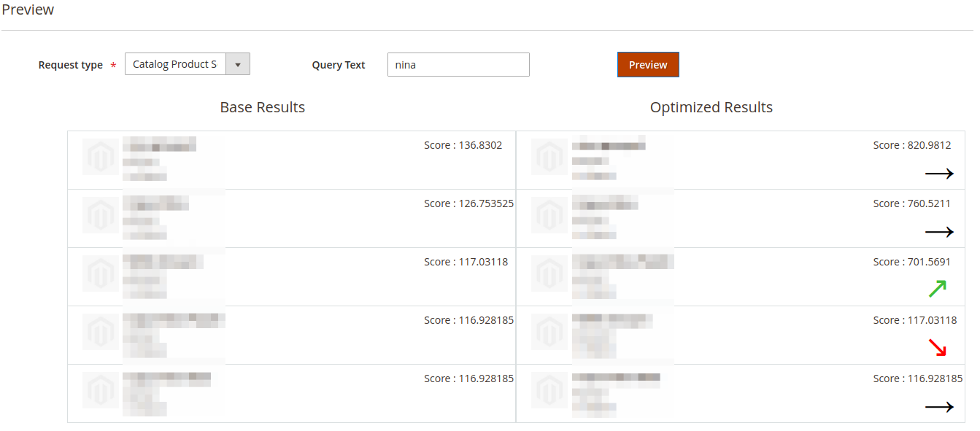The height and width of the screenshot is (431, 980).
Task: Click the placeholder icon on the last base result
Action: pyautogui.click(x=100, y=390)
